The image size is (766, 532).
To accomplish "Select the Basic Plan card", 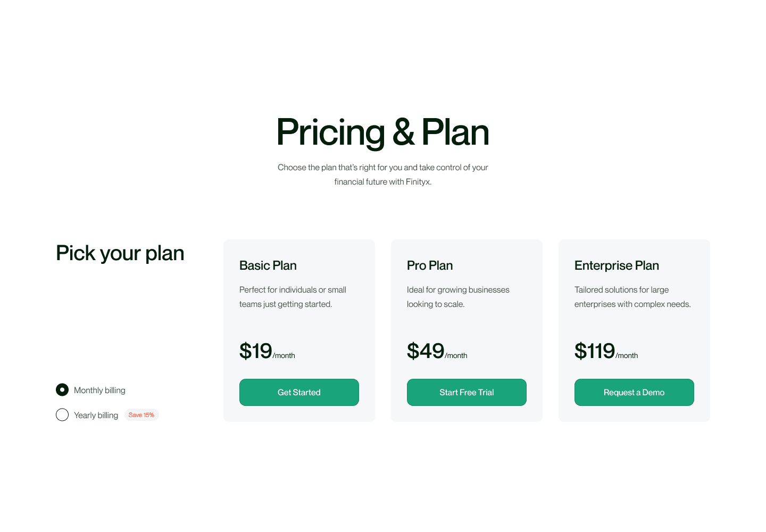I will pyautogui.click(x=299, y=330).
